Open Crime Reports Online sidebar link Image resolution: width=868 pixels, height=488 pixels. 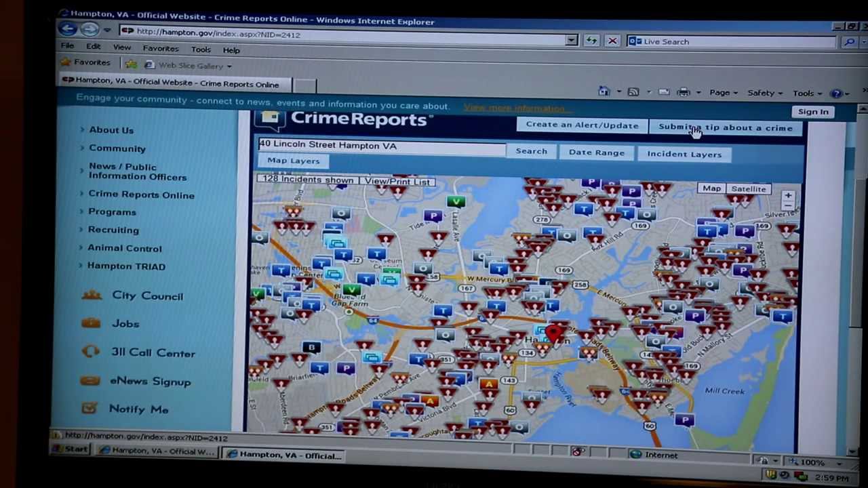[x=141, y=195]
